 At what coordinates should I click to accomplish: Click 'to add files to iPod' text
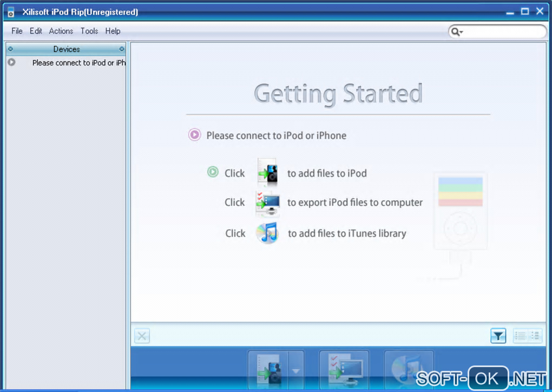tap(327, 173)
